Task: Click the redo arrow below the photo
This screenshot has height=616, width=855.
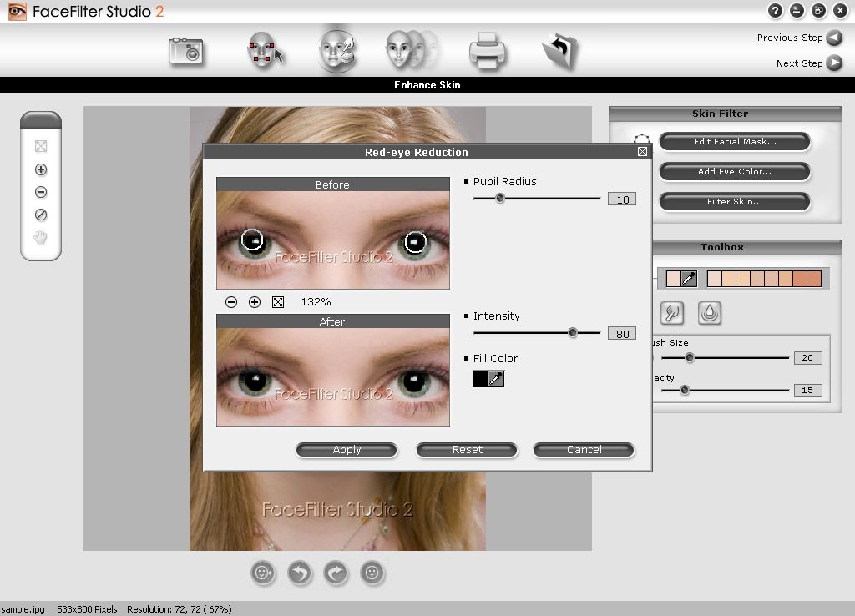Action: [336, 573]
